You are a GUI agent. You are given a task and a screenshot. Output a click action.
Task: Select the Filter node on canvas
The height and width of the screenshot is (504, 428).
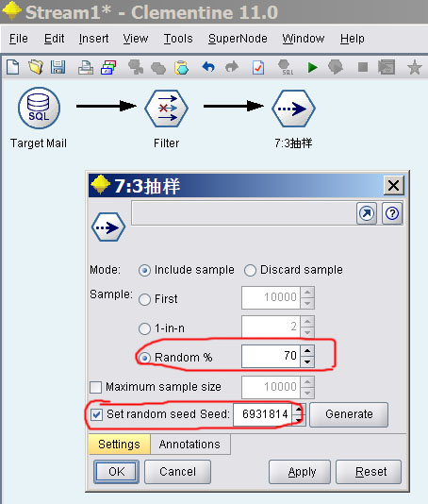(166, 109)
